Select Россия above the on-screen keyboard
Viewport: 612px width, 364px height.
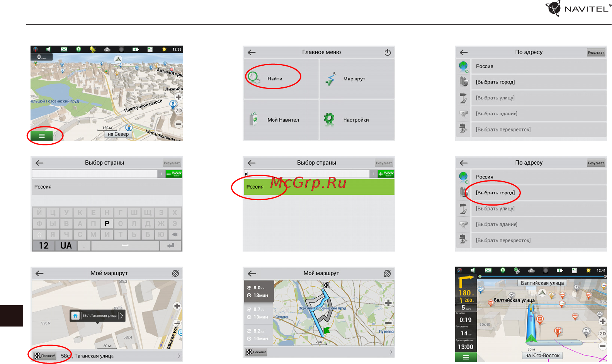coord(107,187)
